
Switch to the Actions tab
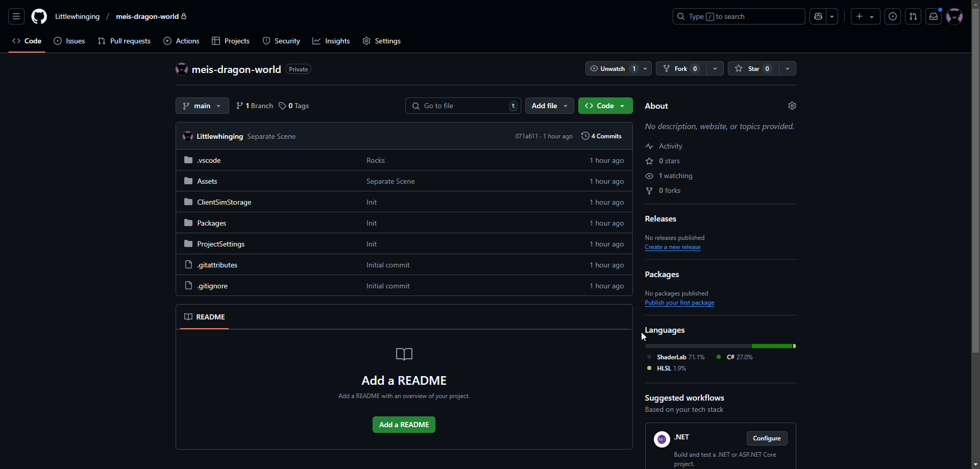(181, 41)
